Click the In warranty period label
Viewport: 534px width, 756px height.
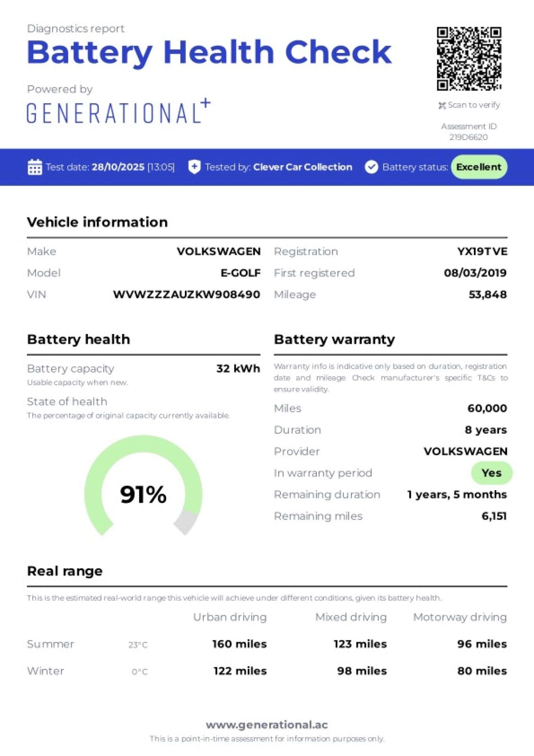323,473
